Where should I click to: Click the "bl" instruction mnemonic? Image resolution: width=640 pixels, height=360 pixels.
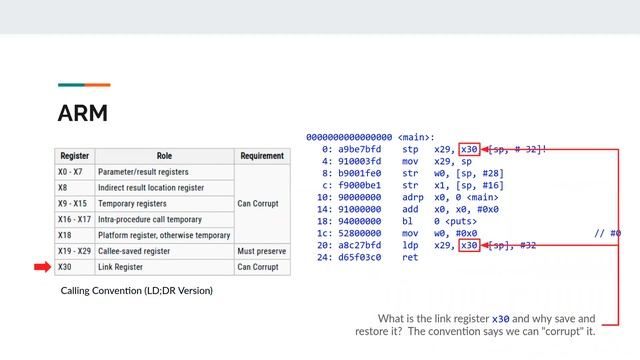coord(407,221)
